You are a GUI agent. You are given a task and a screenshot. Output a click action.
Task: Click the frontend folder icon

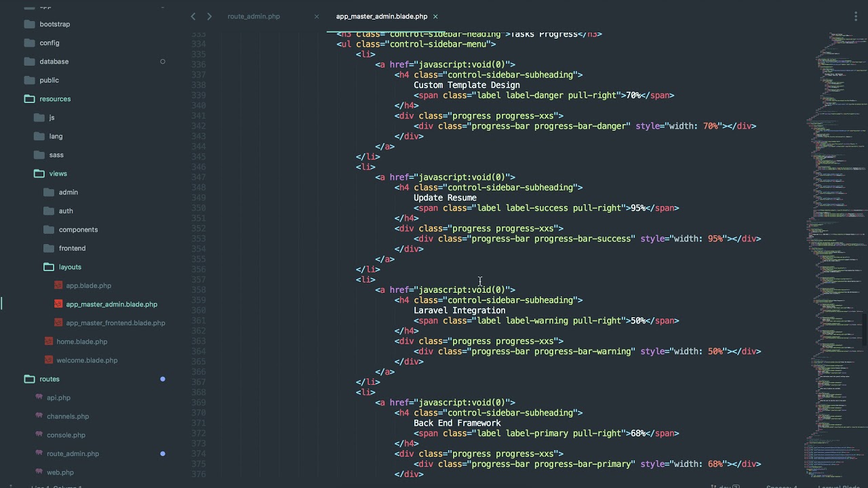tap(48, 248)
